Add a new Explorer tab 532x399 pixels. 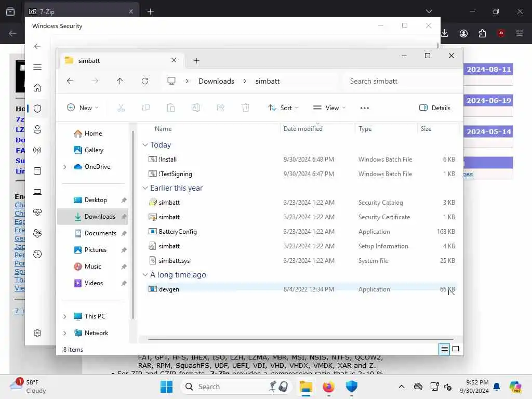(x=196, y=61)
